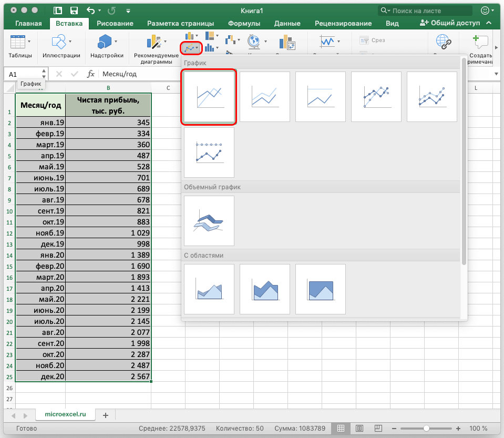
Task: Open the Undo history dropdown arrow
Action: point(100,11)
